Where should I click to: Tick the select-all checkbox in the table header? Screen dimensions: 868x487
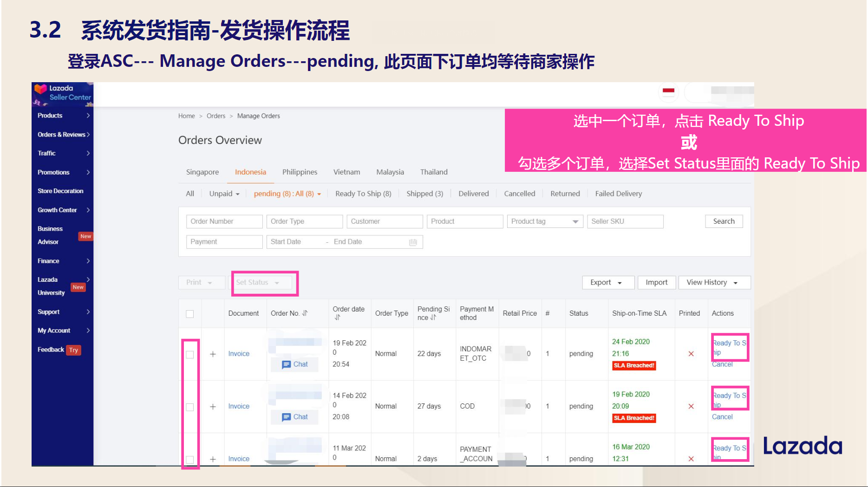coord(189,314)
